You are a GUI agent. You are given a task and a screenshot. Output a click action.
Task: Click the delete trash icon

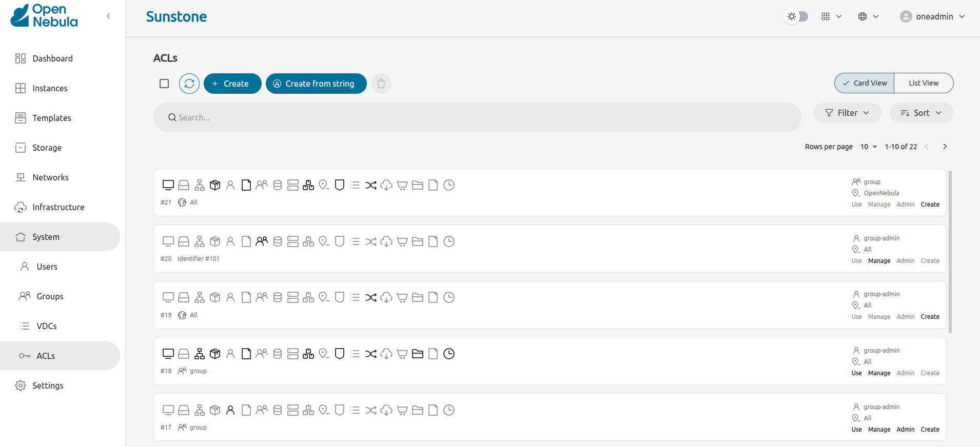(x=381, y=84)
